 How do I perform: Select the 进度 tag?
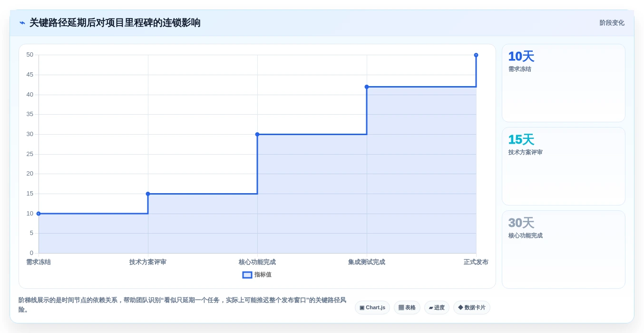pyautogui.click(x=437, y=308)
